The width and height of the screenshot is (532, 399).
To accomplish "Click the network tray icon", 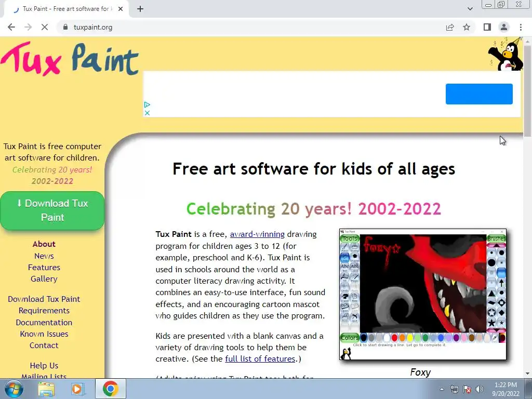I will [x=454, y=389].
